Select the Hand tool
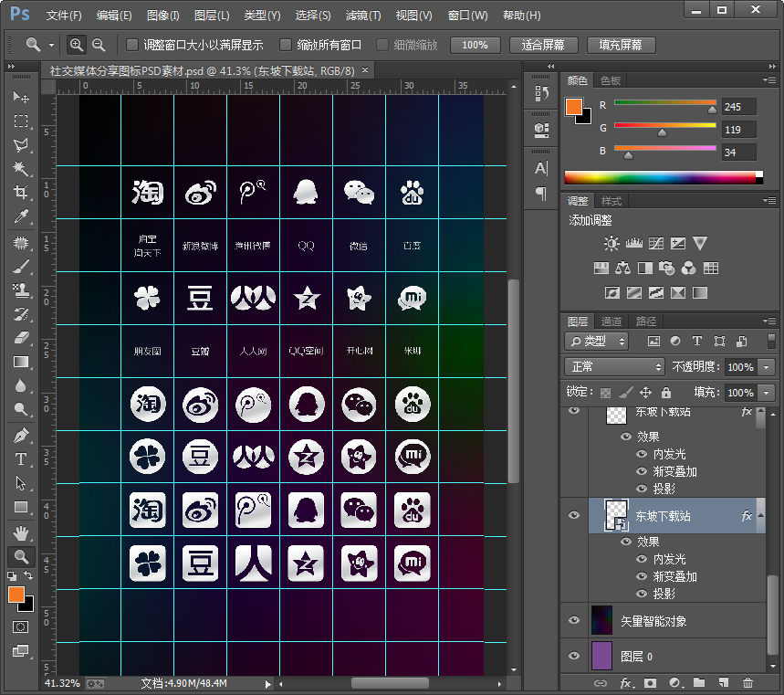This screenshot has width=784, height=695. [21, 532]
